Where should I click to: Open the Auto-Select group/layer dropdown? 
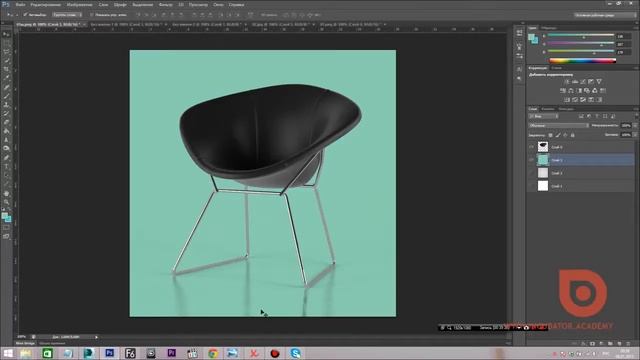67,15
